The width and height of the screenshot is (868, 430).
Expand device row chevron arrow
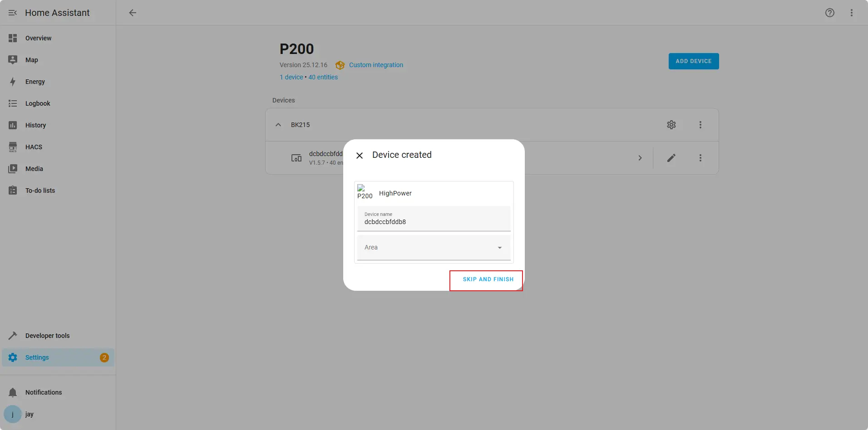(640, 158)
